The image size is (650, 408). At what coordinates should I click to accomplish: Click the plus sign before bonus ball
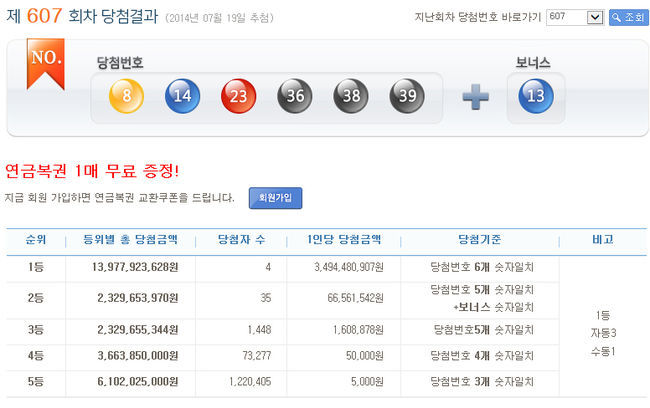476,98
